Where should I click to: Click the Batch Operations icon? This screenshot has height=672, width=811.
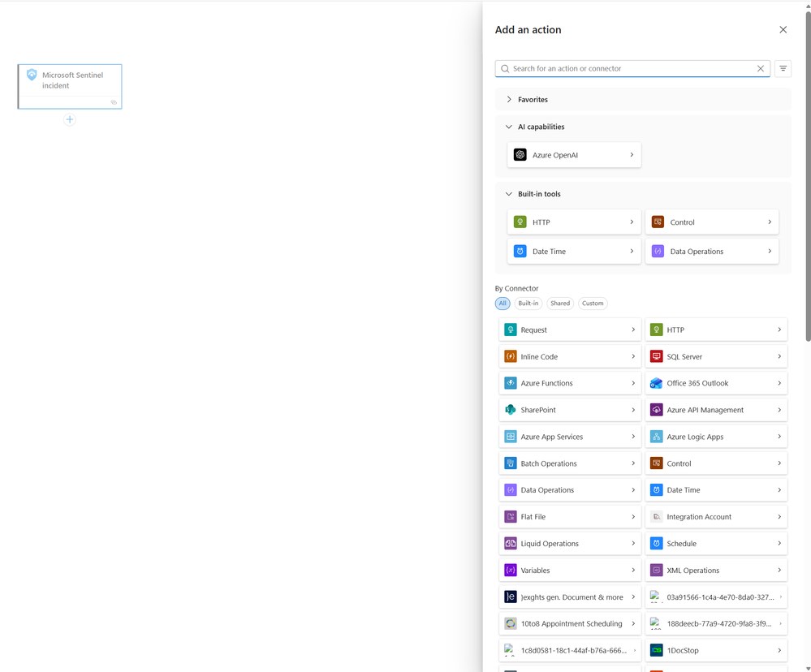click(x=511, y=463)
